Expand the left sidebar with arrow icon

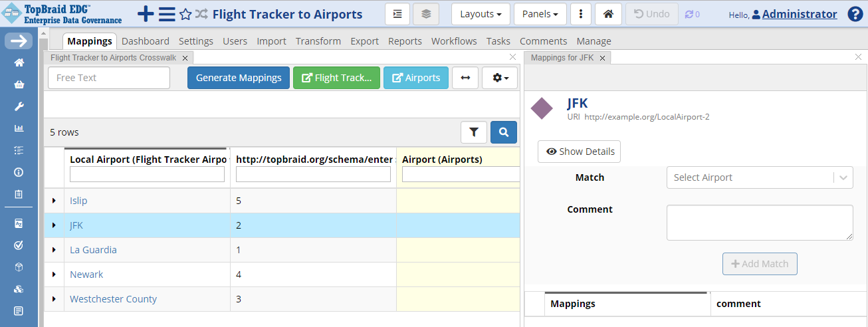pyautogui.click(x=19, y=41)
